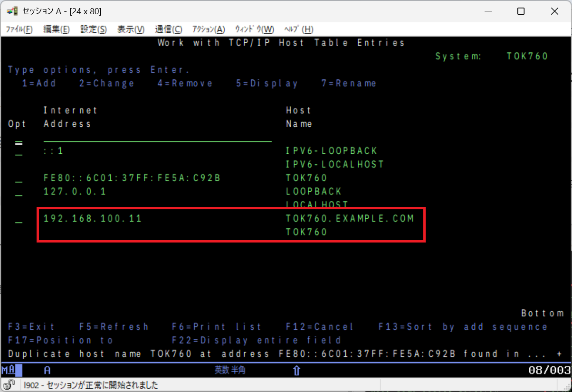Viewport: 572px width, 392px height.
Task: Open the 設定(S) menu
Action: click(94, 29)
